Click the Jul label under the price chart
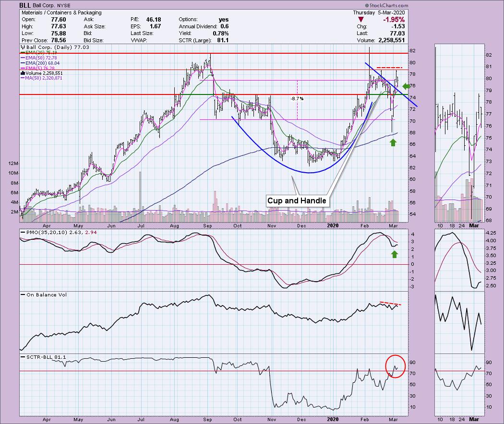504x424 pixels. coord(141,225)
